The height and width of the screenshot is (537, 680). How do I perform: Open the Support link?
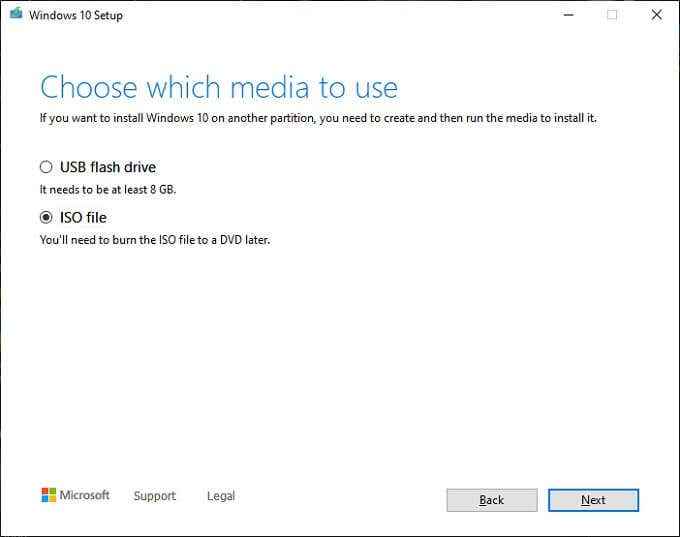pyautogui.click(x=155, y=496)
